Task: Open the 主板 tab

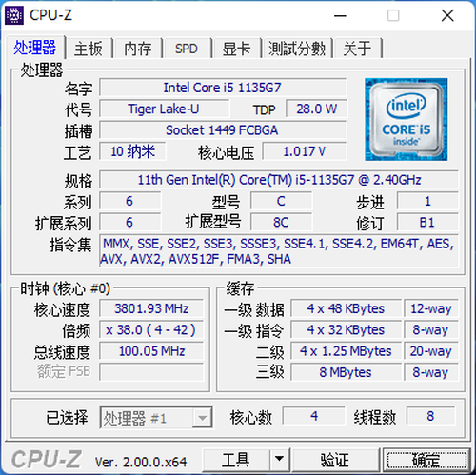Action: (x=89, y=49)
